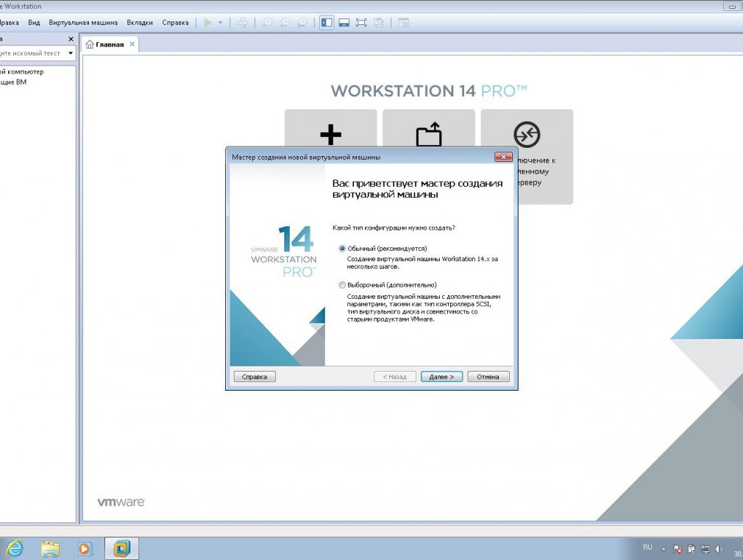
Task: Toggle the thumbnail bar view icon
Action: [x=344, y=22]
